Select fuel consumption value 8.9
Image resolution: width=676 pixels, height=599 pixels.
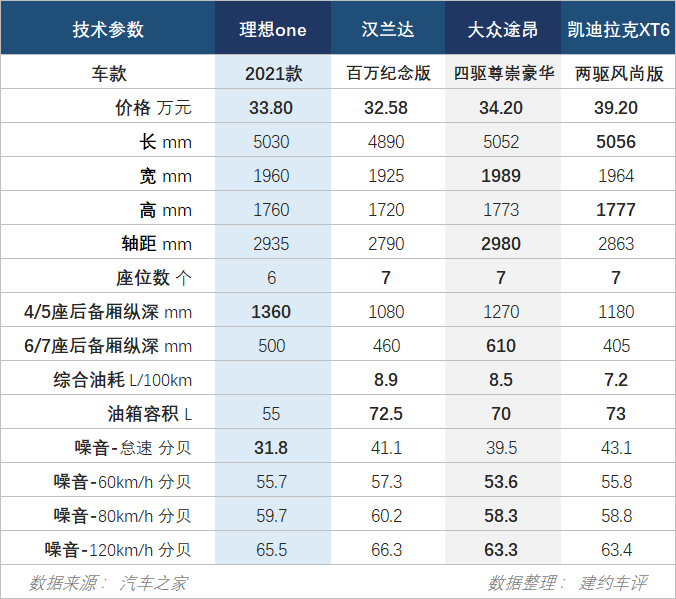[386, 380]
